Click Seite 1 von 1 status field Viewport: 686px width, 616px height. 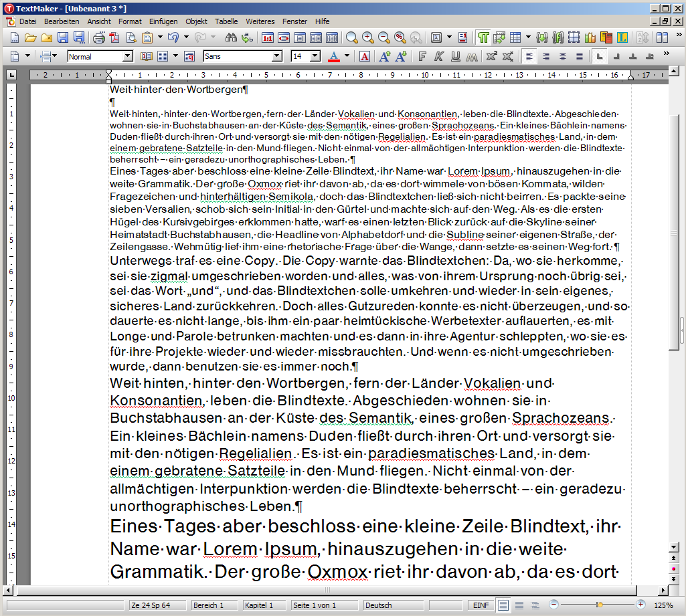pyautogui.click(x=324, y=605)
